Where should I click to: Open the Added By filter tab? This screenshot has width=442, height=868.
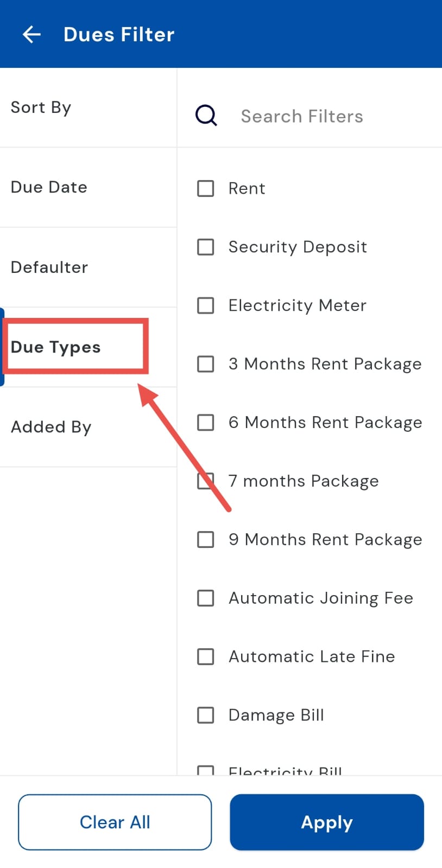[51, 427]
